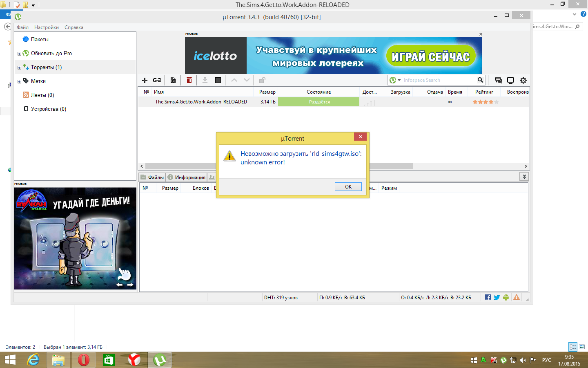Expand the 'Обновить до Pro' tree node
The image size is (588, 368).
coord(19,54)
